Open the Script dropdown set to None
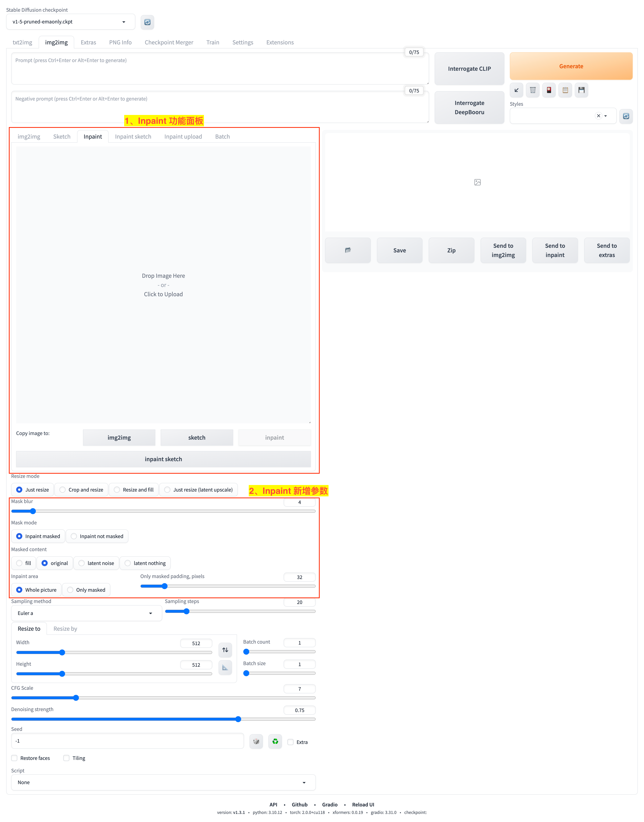This screenshot has height=822, width=644. pyautogui.click(x=163, y=782)
